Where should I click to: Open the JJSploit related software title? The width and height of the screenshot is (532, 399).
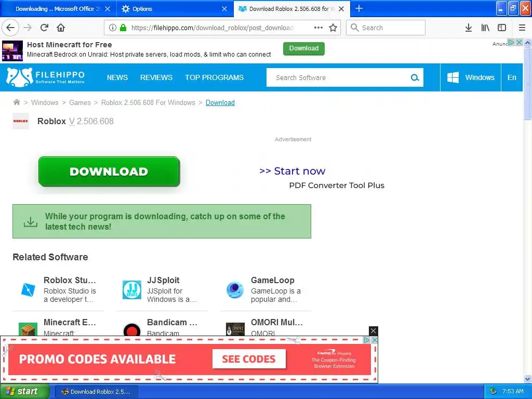click(x=163, y=280)
